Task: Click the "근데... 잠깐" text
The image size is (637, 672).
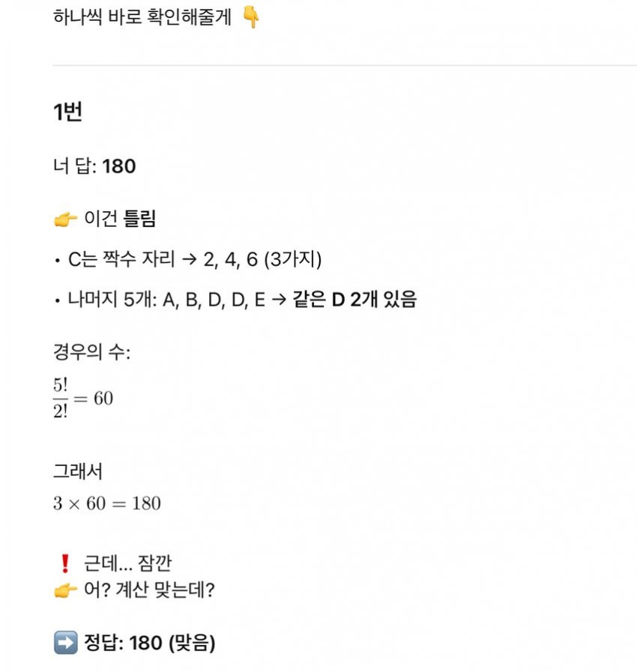Action: click(133, 563)
